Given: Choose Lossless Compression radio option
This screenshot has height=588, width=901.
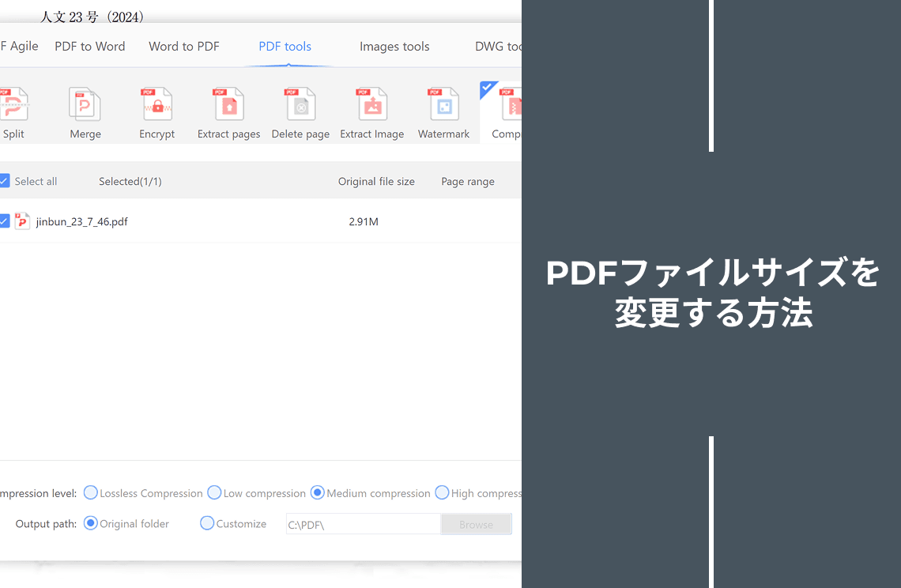Looking at the screenshot, I should (x=91, y=493).
